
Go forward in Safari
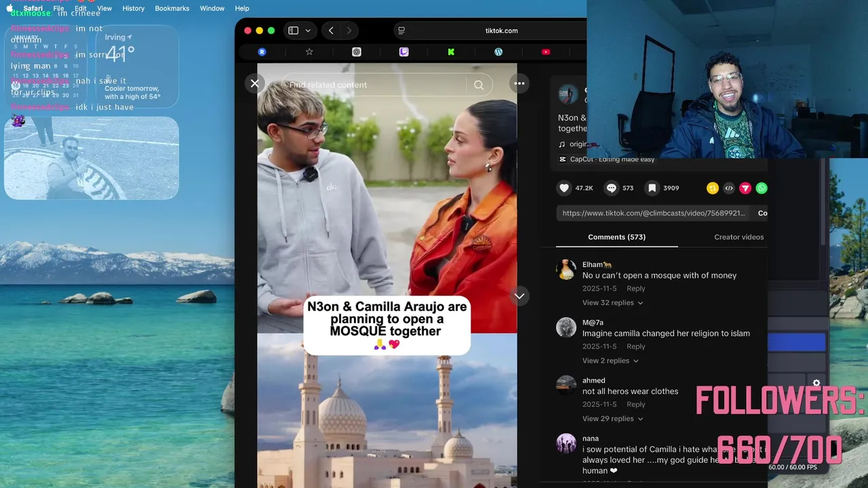point(349,30)
